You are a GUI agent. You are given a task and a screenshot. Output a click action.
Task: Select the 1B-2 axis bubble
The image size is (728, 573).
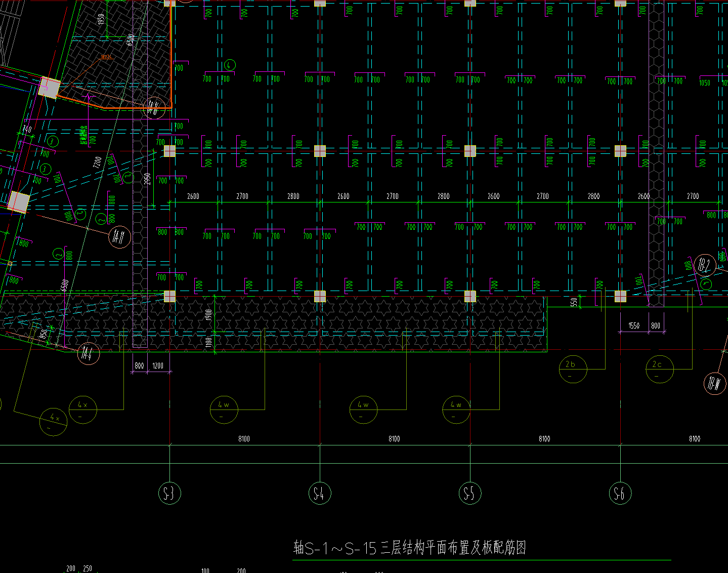705,265
